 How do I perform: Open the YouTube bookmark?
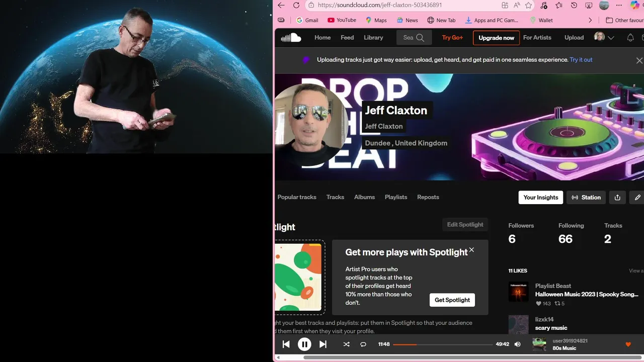342,20
